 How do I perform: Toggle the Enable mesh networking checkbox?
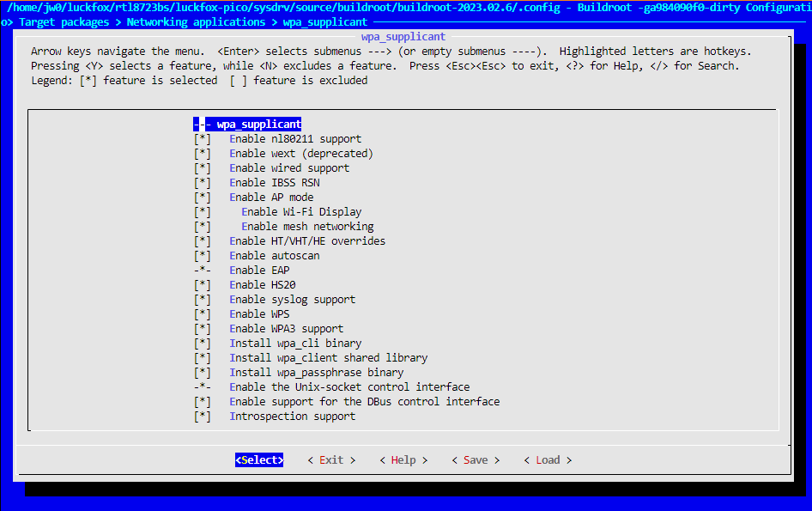203,227
